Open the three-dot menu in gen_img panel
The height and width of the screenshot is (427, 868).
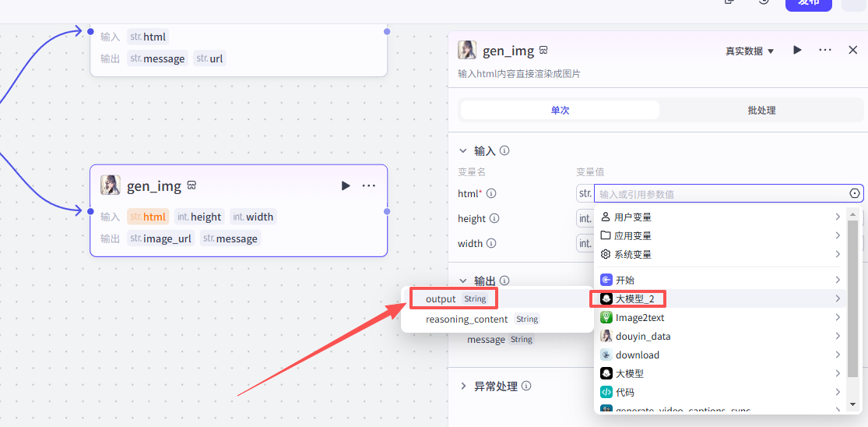tap(825, 50)
